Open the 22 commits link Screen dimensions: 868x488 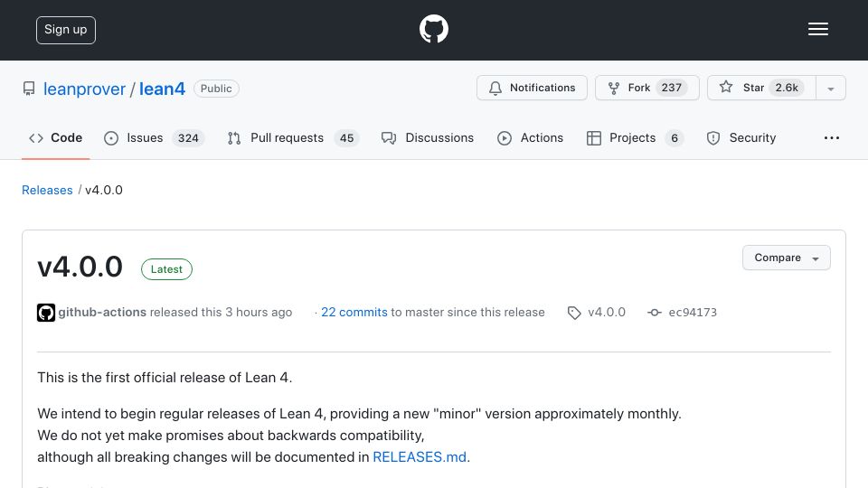coord(354,312)
